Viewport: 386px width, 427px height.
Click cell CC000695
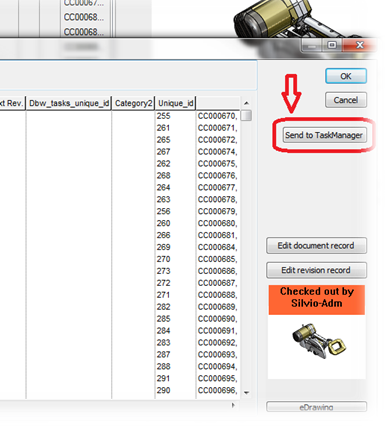point(218,379)
